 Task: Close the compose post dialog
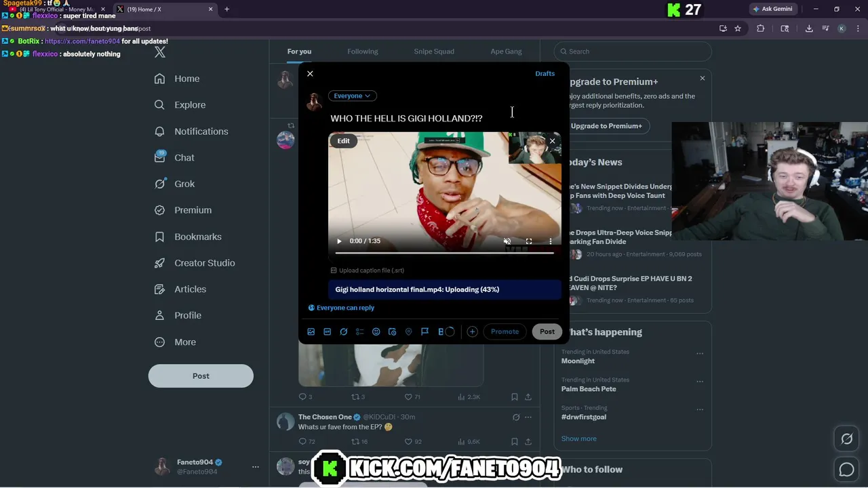point(310,74)
